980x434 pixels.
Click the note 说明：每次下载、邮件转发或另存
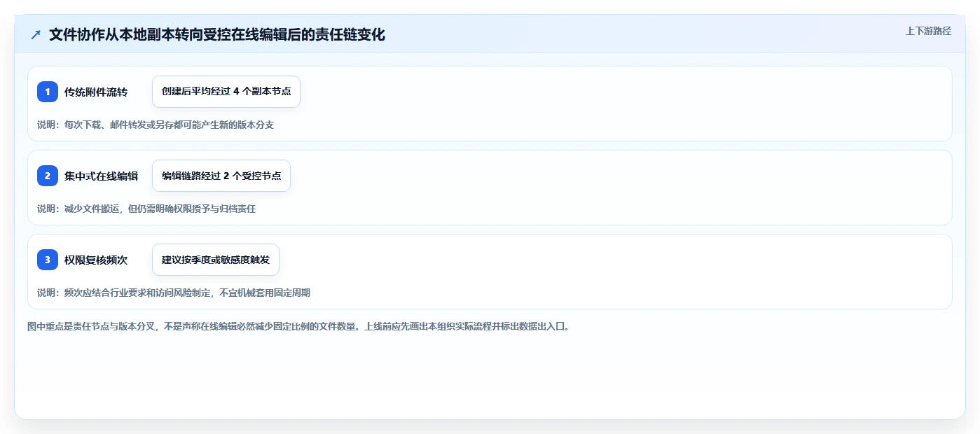pyautogui.click(x=156, y=125)
